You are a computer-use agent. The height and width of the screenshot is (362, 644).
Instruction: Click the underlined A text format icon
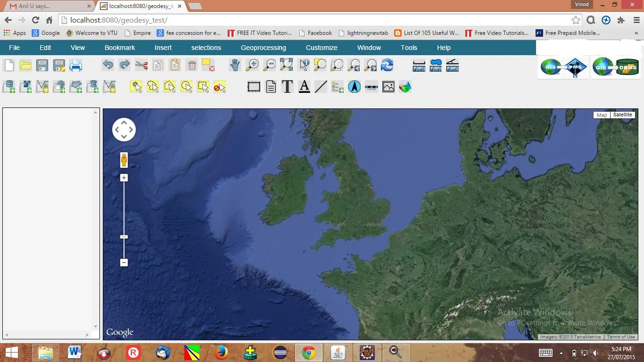click(x=304, y=87)
